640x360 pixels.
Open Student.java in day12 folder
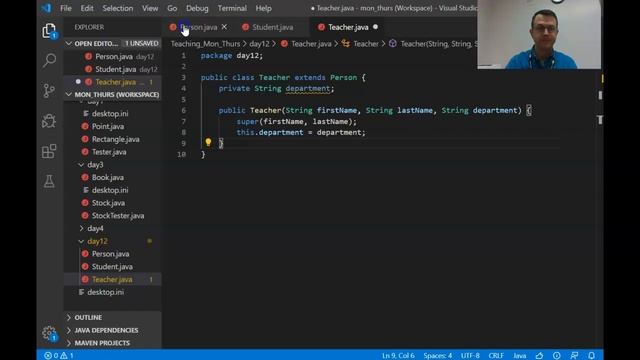coord(112,267)
